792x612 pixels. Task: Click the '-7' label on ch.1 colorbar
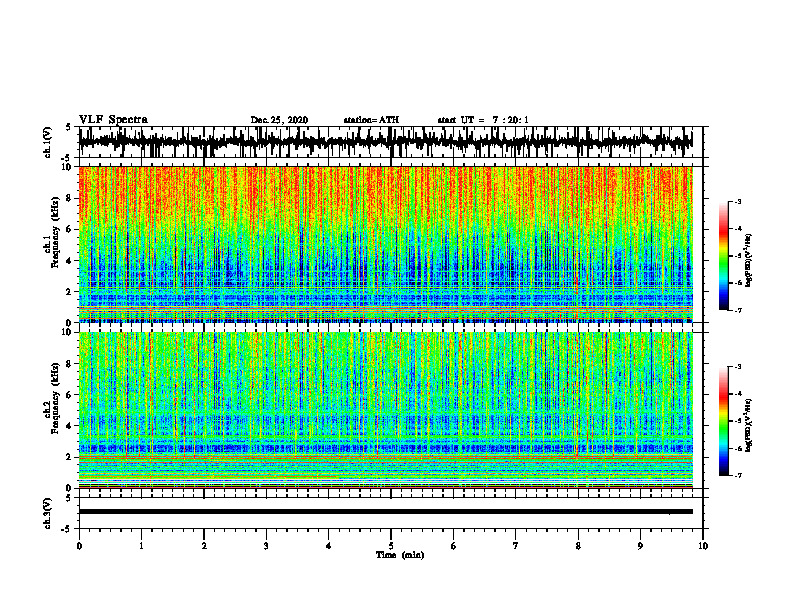[737, 310]
